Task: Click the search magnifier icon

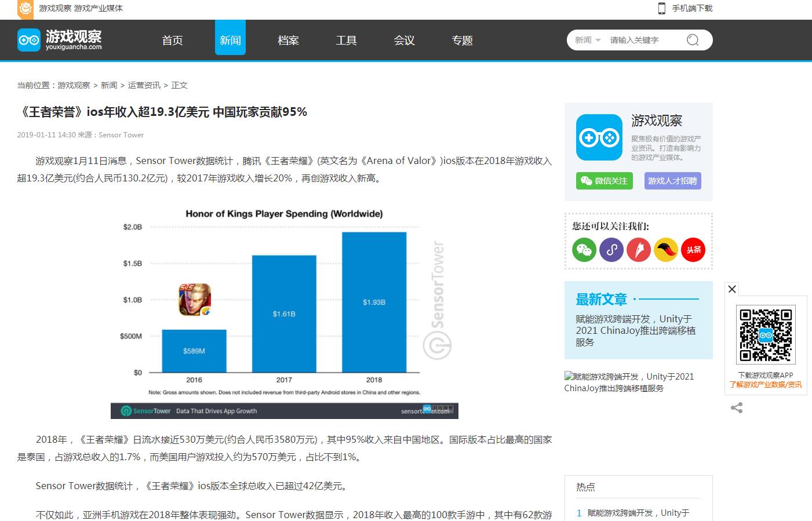Action: coord(693,40)
